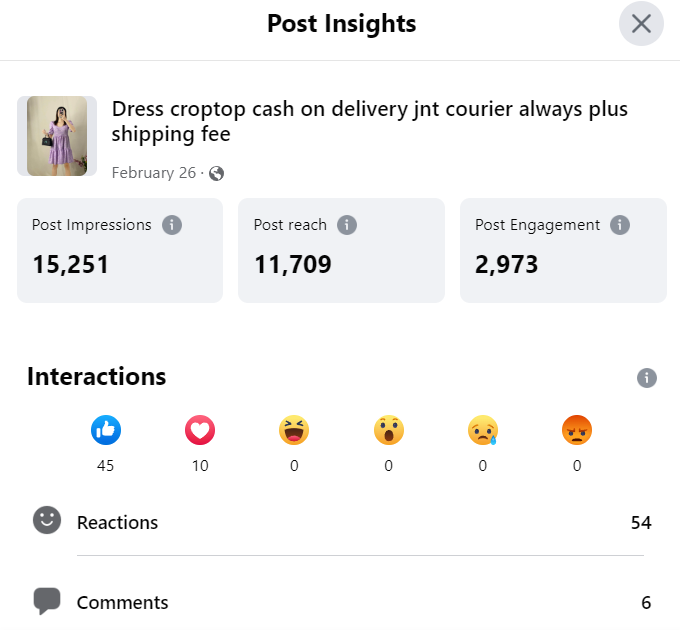Select the Wow reaction icon
Image resolution: width=680 pixels, height=630 pixels.
pyautogui.click(x=388, y=431)
